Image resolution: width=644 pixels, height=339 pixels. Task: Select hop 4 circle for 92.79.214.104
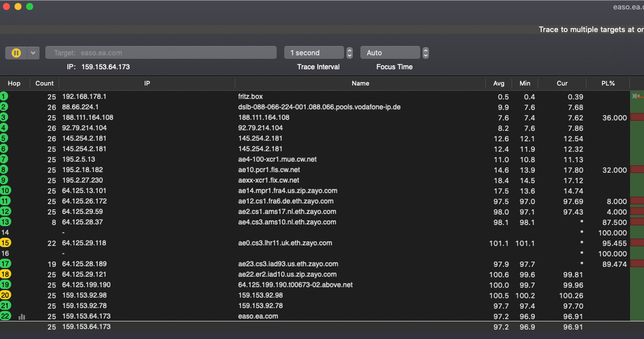[4, 128]
